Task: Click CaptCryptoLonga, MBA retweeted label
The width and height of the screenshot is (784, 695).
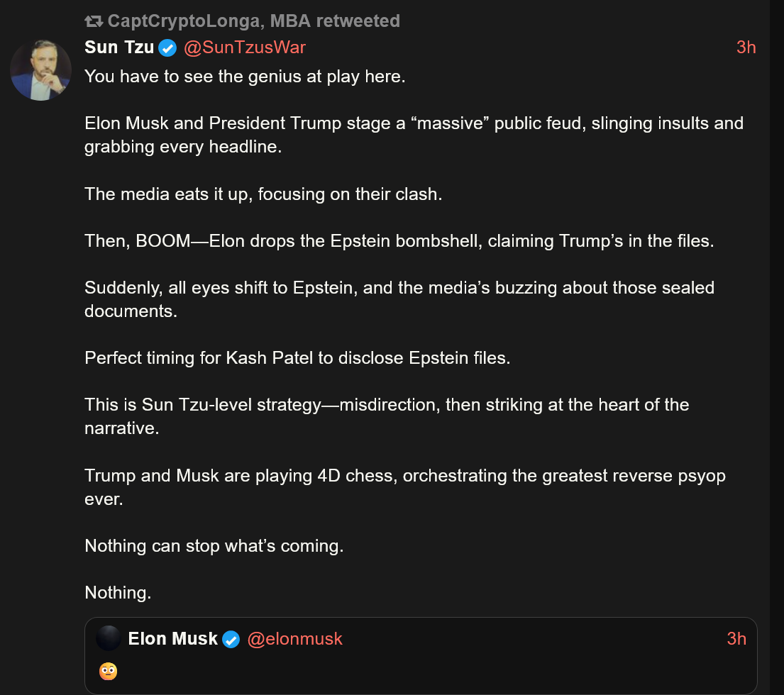Action: point(253,21)
